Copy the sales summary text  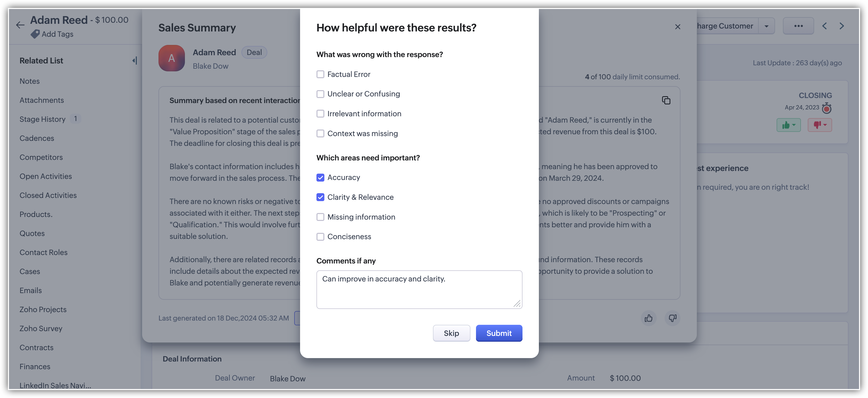point(666,100)
